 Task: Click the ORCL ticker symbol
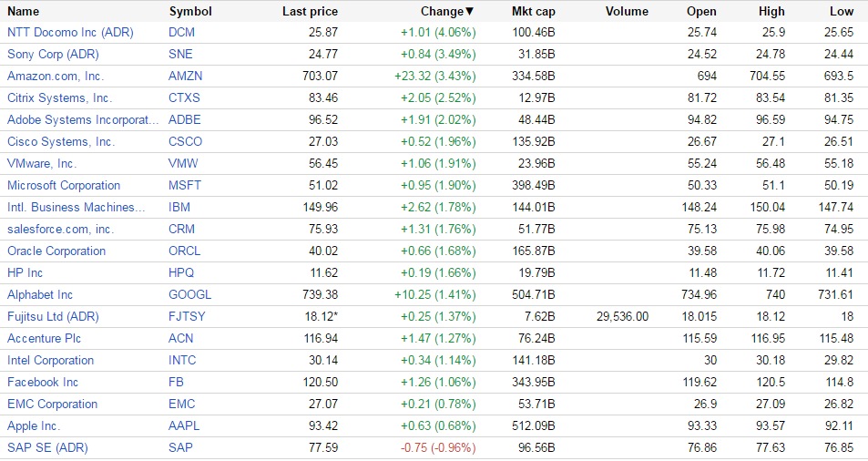click(185, 251)
